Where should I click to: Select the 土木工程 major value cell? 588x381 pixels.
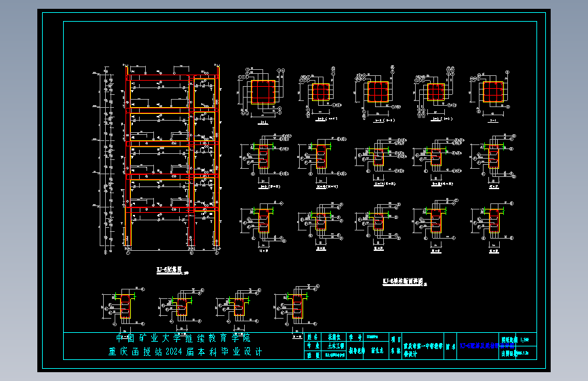click(336, 346)
